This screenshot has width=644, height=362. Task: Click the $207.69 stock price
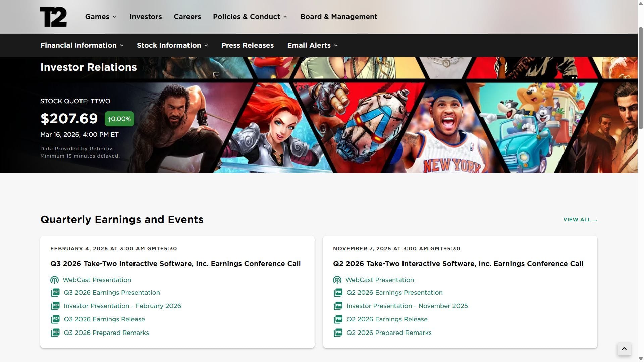(x=69, y=119)
